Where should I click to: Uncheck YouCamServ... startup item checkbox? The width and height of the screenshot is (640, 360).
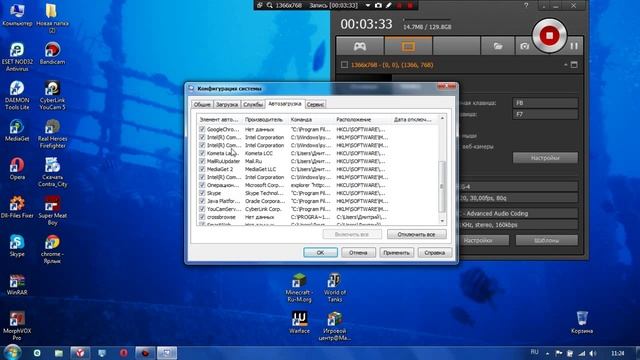202,209
